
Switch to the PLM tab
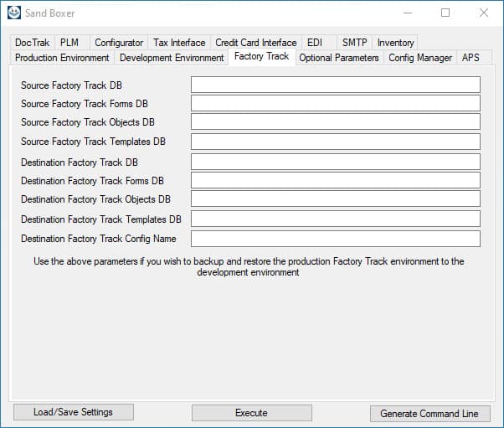coord(69,43)
